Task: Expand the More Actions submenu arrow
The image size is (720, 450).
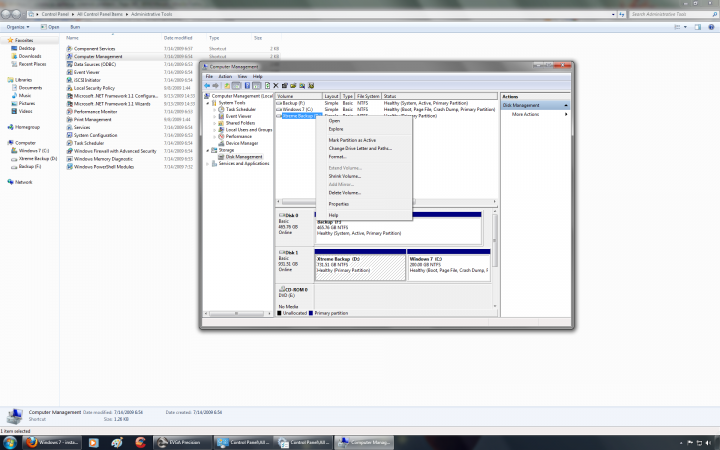Action: pos(566,114)
